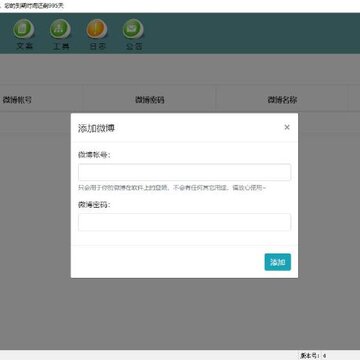This screenshot has width=360, height=360.
Task: Open the orange 日志 log icon
Action: pyautogui.click(x=97, y=29)
